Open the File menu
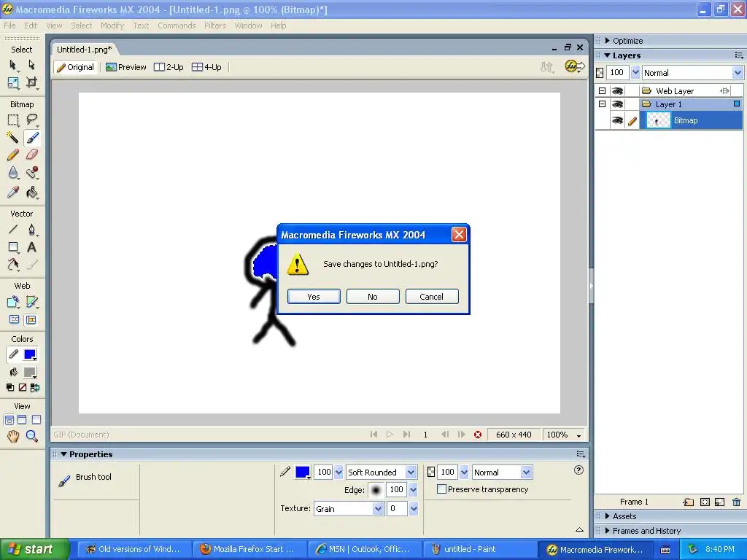This screenshot has width=747, height=560. (x=9, y=26)
